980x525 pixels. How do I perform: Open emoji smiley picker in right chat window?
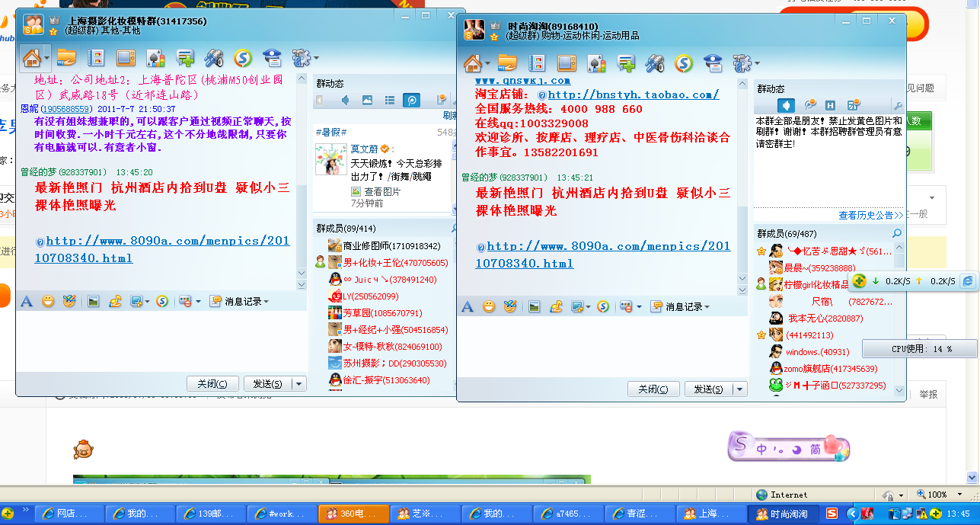point(489,306)
